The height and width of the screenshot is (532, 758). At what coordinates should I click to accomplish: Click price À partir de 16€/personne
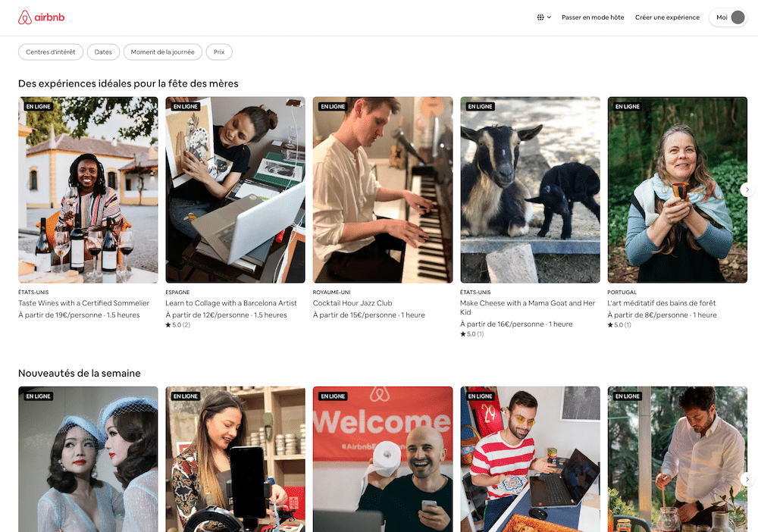point(502,324)
